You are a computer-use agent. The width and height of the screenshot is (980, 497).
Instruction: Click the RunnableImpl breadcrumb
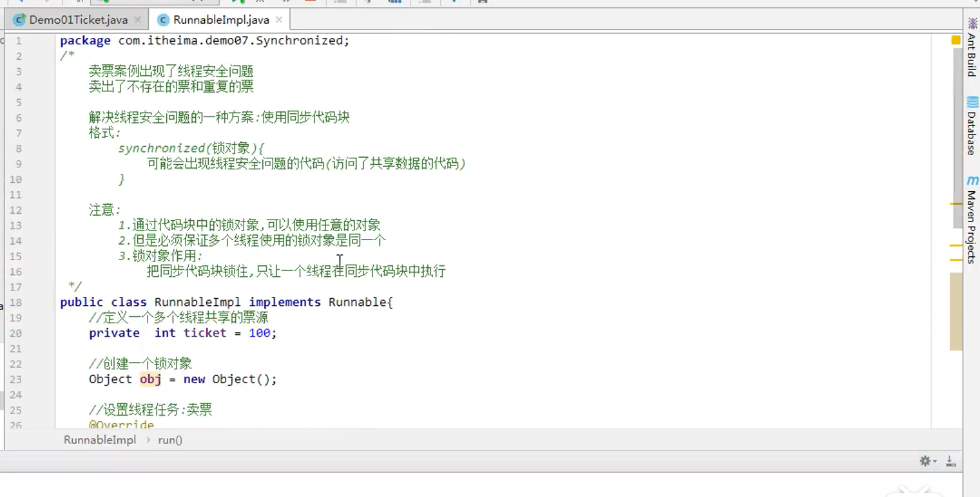[x=100, y=440]
